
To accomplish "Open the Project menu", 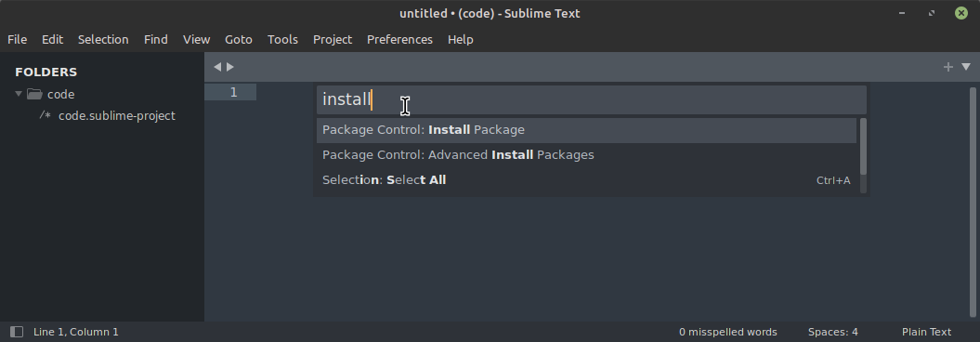I will pos(333,39).
